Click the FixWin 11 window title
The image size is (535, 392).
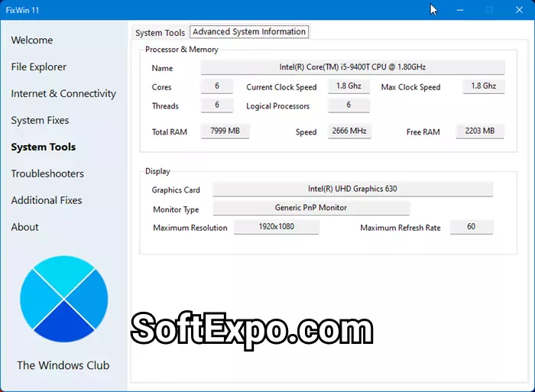tap(22, 10)
